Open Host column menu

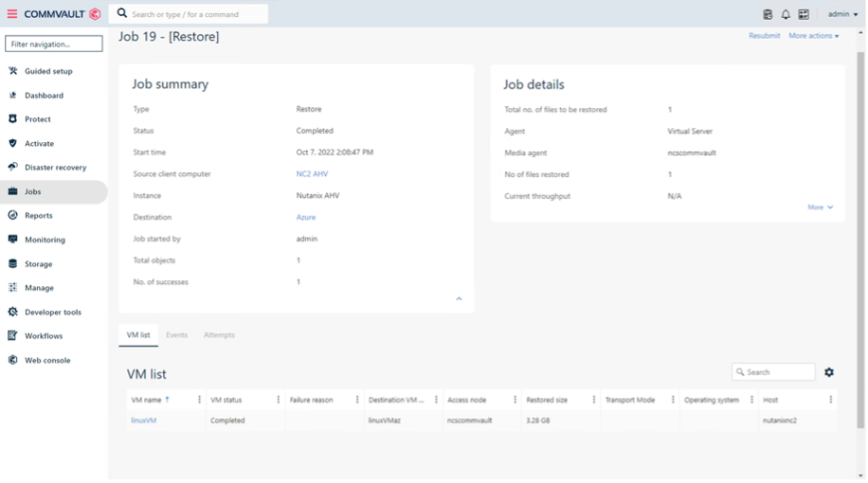(830, 400)
